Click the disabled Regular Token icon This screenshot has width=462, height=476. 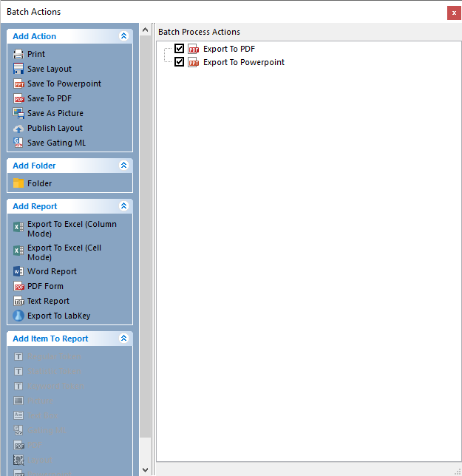click(x=18, y=357)
